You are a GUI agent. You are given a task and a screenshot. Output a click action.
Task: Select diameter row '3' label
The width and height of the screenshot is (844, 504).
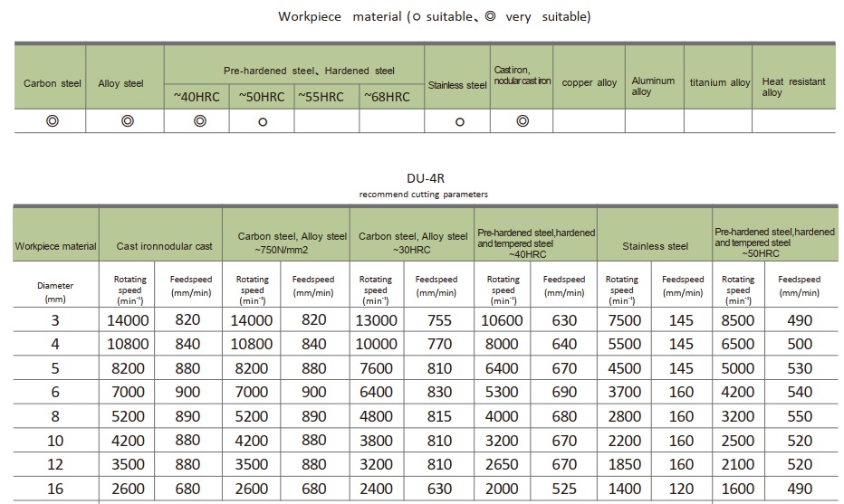[x=55, y=320]
